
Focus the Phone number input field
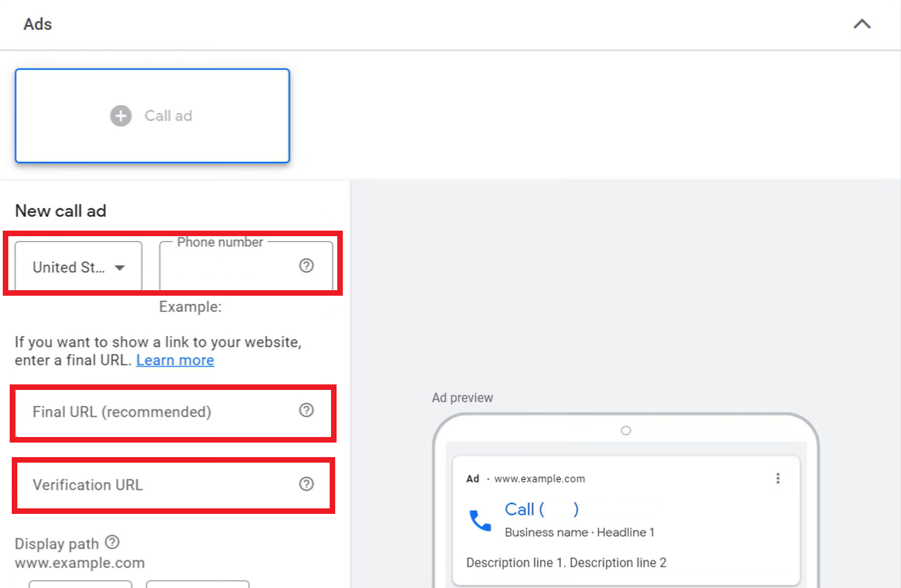click(x=246, y=266)
